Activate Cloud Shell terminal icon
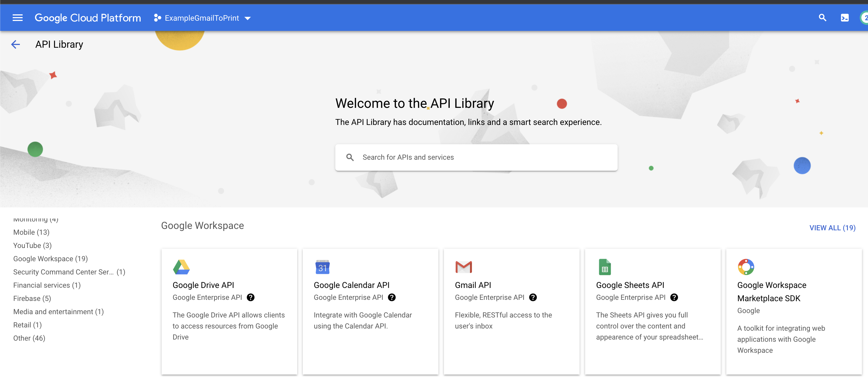This screenshot has width=868, height=390. point(844,18)
